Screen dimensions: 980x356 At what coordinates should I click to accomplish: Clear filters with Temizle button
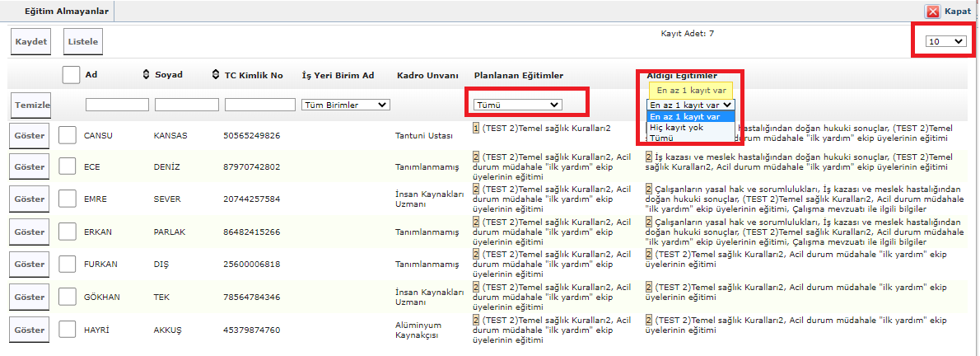pos(31,105)
